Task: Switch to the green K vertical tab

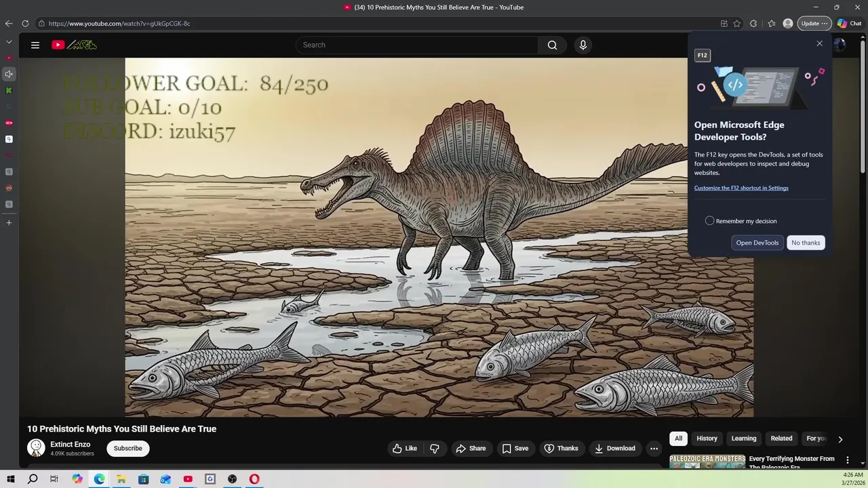Action: click(x=9, y=90)
